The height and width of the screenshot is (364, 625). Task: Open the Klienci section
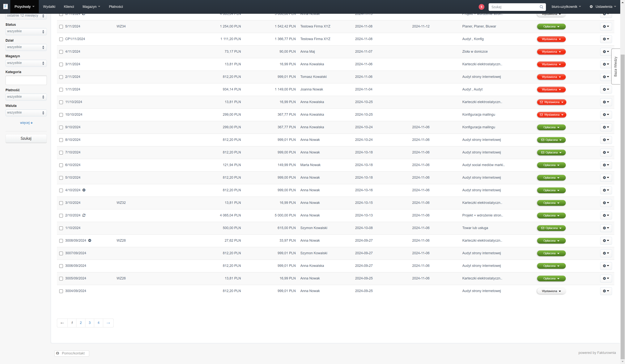coord(69,7)
